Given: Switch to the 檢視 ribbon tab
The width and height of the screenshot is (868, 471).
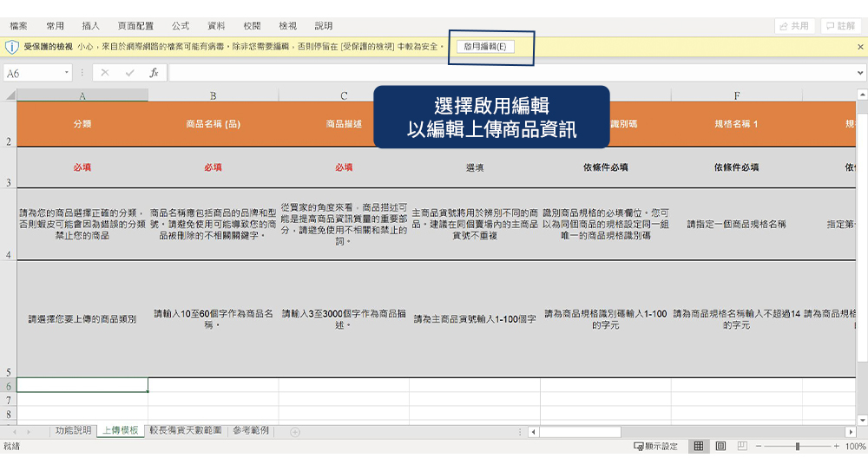Looking at the screenshot, I should point(287,26).
